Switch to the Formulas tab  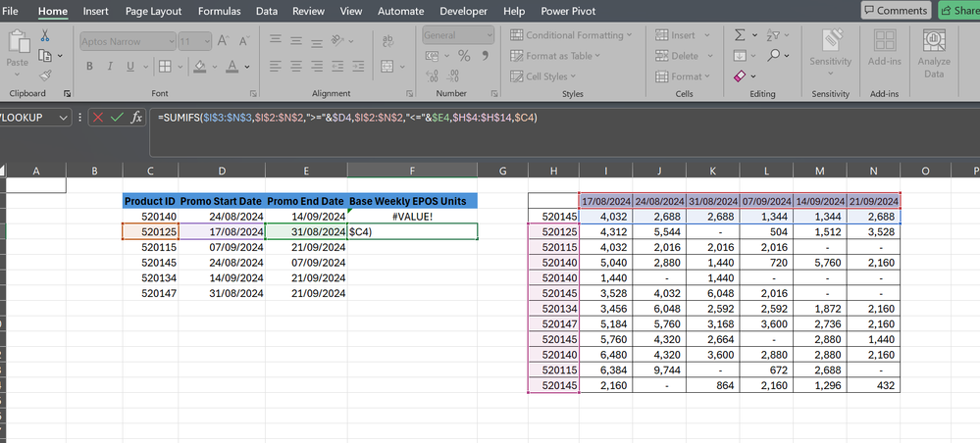(x=220, y=11)
